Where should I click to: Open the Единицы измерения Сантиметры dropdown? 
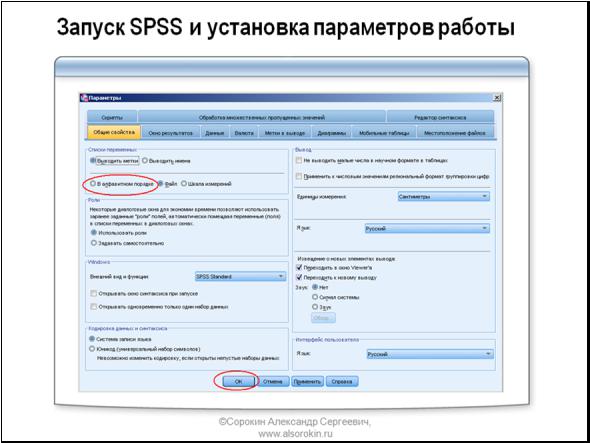tap(444, 196)
